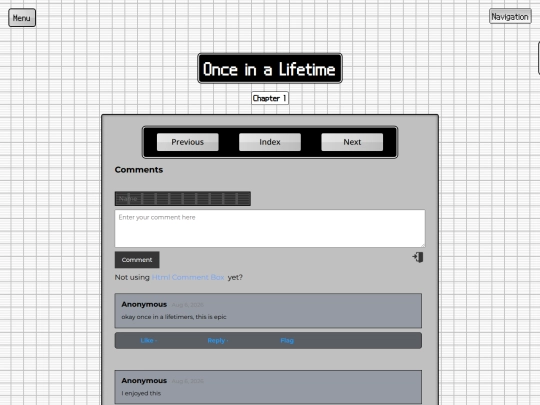The image size is (540, 405).
Task: Flag the 'this is epic' comment
Action: 287,341
